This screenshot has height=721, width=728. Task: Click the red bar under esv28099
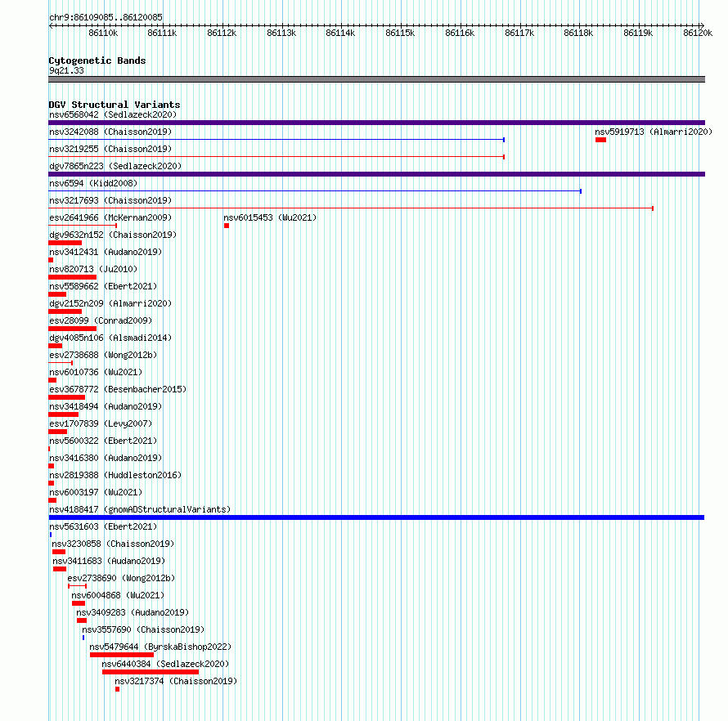[73, 329]
